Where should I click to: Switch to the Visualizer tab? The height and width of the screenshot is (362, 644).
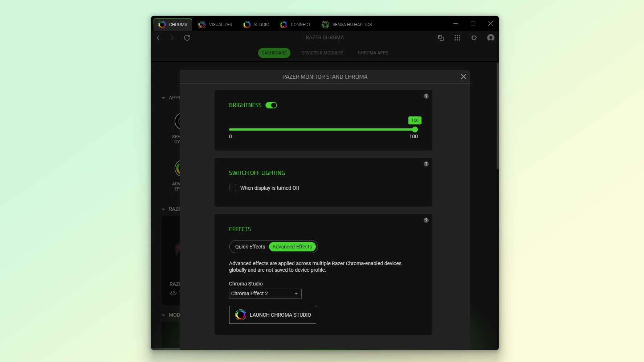pyautogui.click(x=215, y=25)
